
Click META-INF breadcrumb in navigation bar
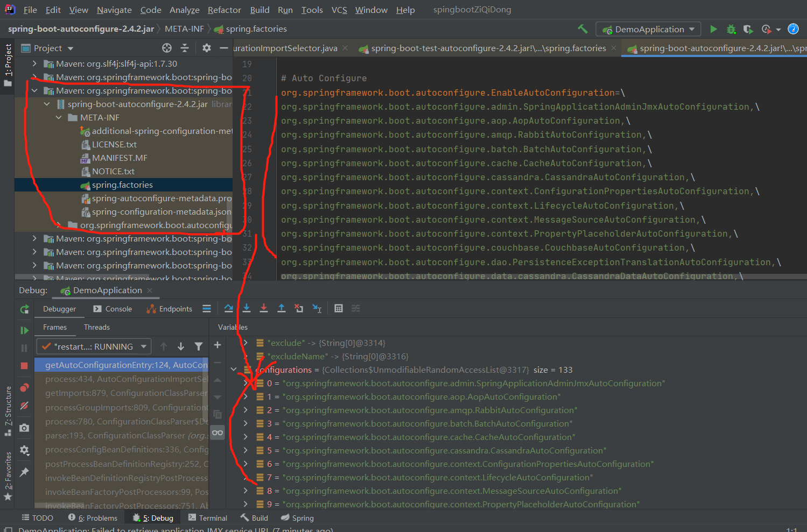coord(184,29)
